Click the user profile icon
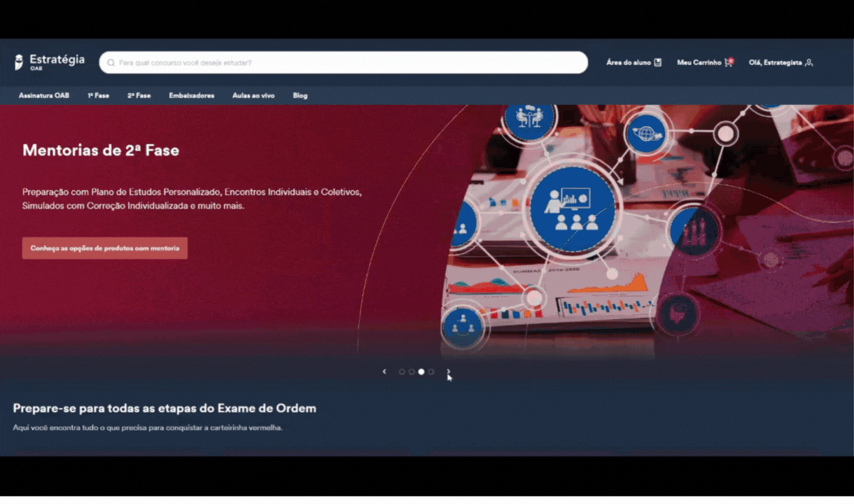This screenshot has width=854, height=504. [809, 62]
